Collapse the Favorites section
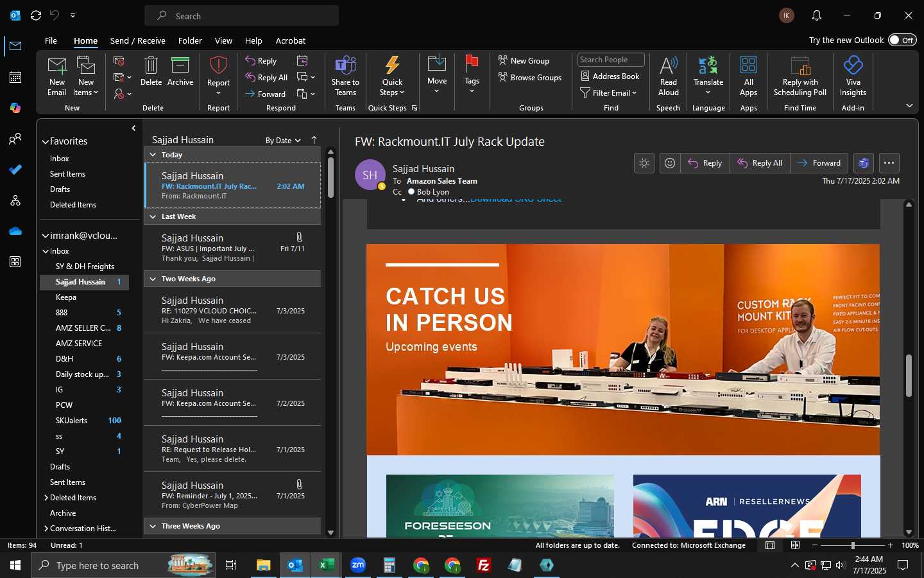Viewport: 924px width, 578px height. pos(46,141)
